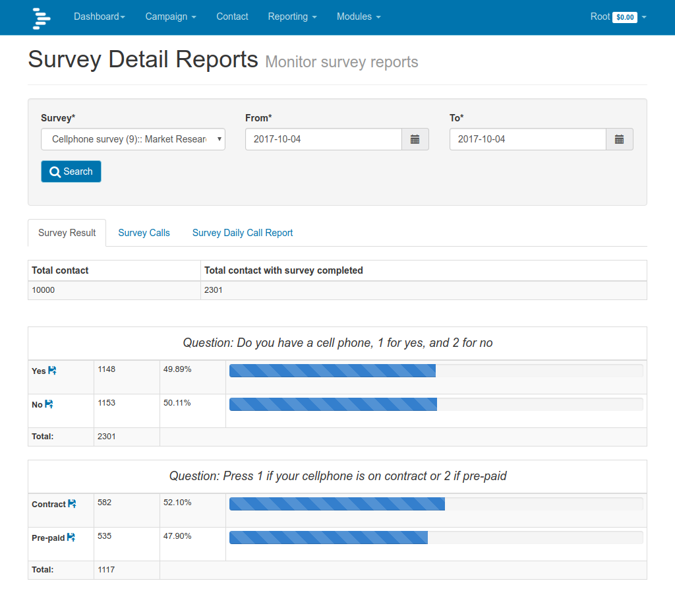Switch to the Survey Calls tab
The image size is (675, 616).
(x=144, y=233)
